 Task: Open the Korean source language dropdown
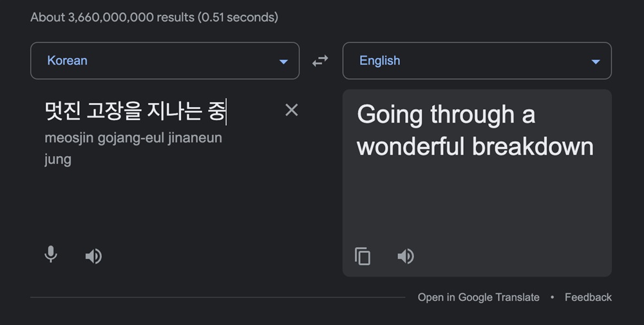165,61
